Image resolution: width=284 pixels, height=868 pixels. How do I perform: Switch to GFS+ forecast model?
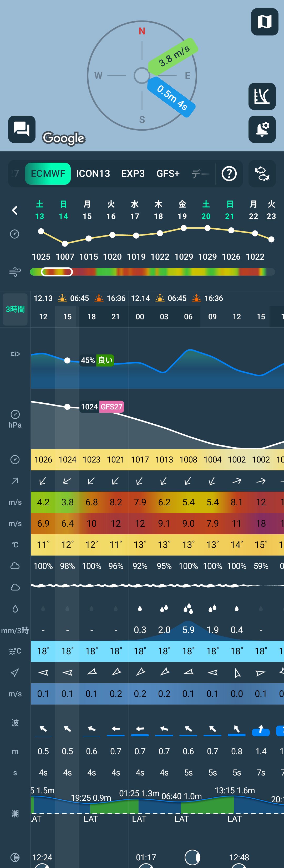[168, 173]
